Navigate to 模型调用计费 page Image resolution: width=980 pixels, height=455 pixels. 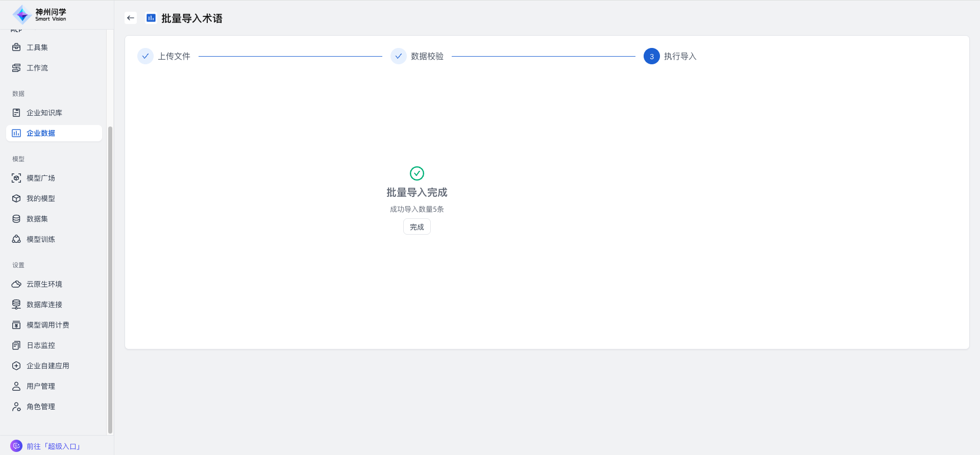[x=47, y=325]
